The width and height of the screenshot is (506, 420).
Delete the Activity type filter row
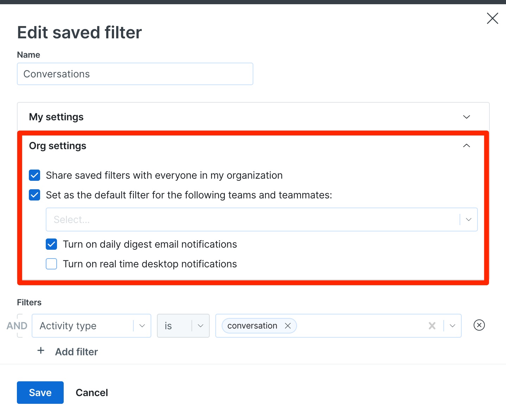(x=479, y=325)
